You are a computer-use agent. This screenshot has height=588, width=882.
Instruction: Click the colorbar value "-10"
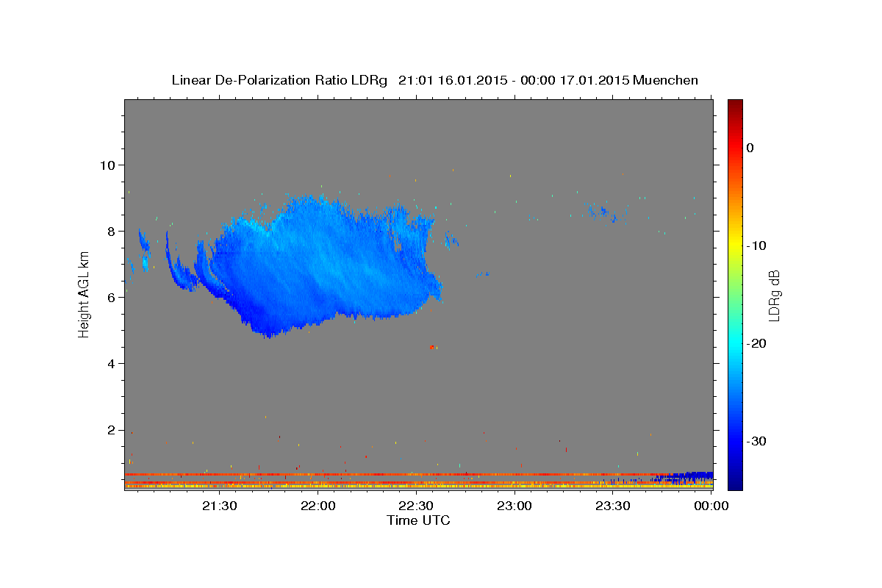click(x=756, y=245)
